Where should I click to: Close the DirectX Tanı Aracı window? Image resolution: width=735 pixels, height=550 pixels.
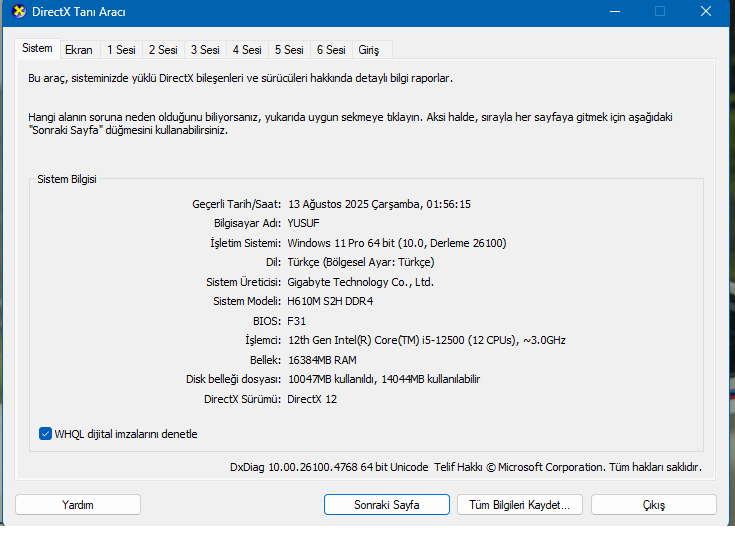(x=706, y=12)
